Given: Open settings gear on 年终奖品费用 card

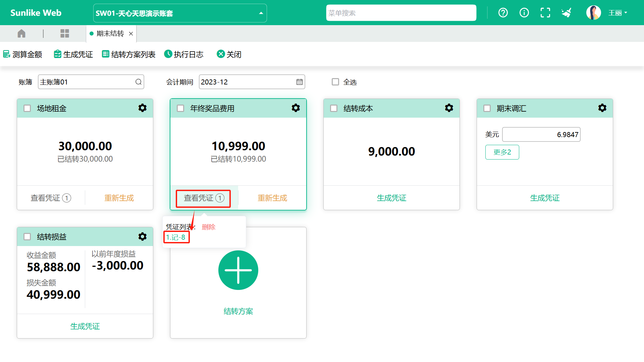Looking at the screenshot, I should click(x=296, y=108).
